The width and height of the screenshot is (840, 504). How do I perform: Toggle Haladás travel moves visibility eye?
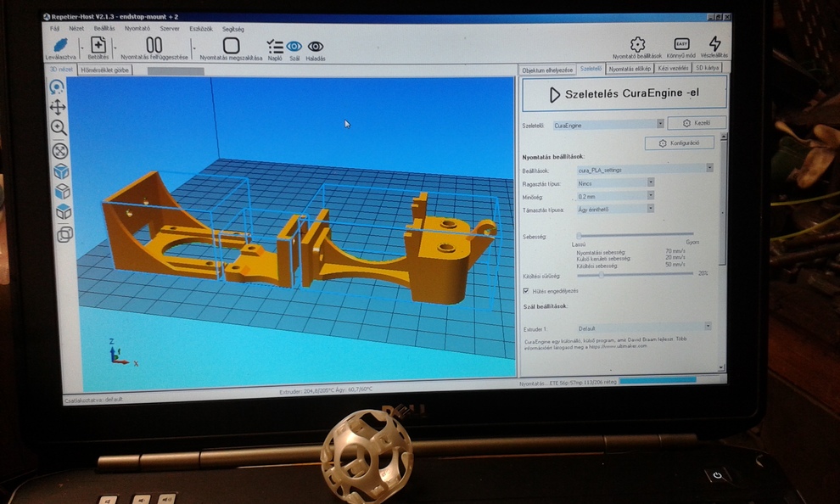pyautogui.click(x=316, y=47)
